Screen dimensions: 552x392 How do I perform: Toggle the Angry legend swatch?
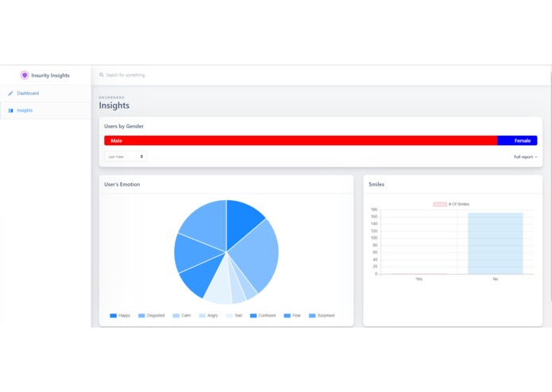coord(202,316)
